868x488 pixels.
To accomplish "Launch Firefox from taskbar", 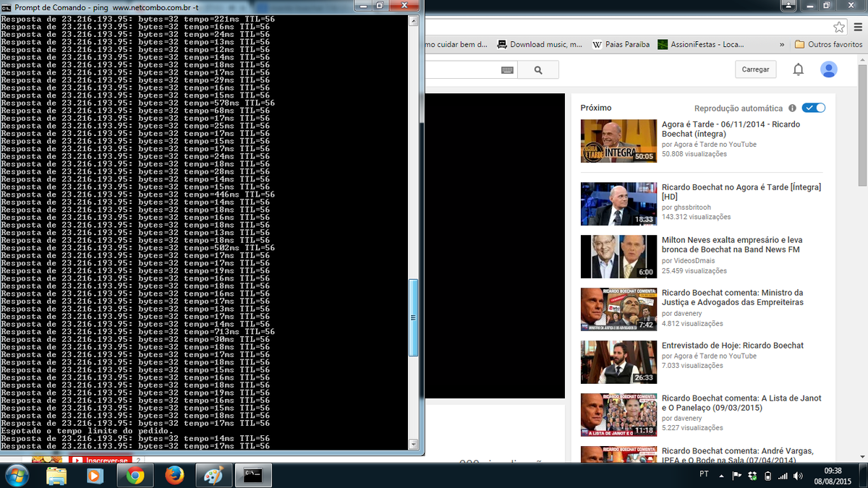I will coord(174,476).
